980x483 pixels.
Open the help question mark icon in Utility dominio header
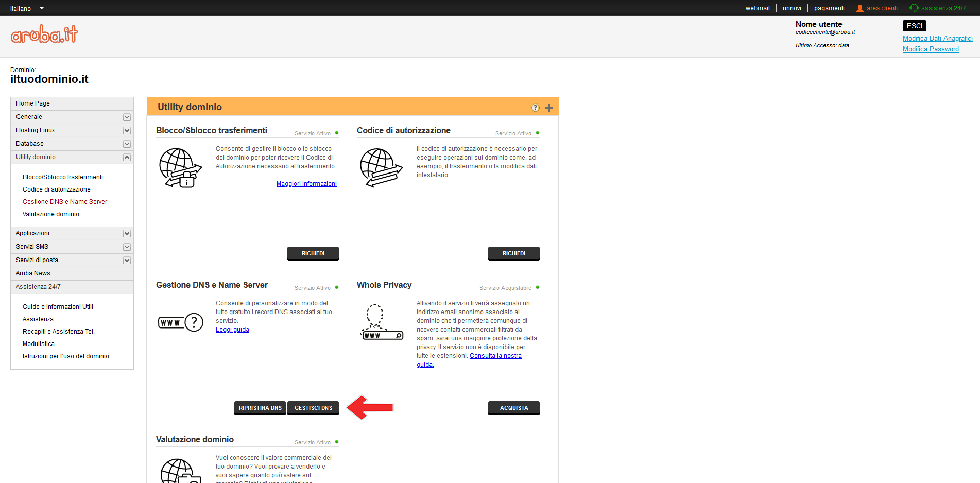click(536, 108)
